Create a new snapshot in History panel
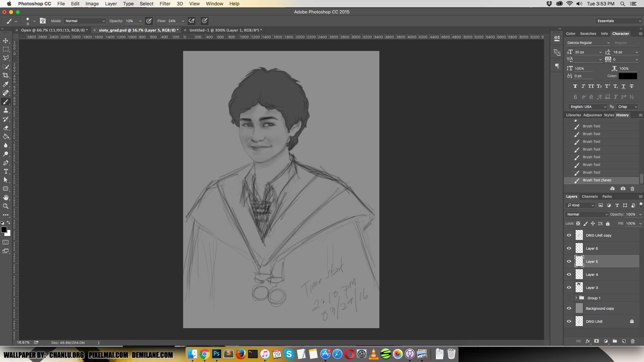The width and height of the screenshot is (644, 362). point(623,189)
